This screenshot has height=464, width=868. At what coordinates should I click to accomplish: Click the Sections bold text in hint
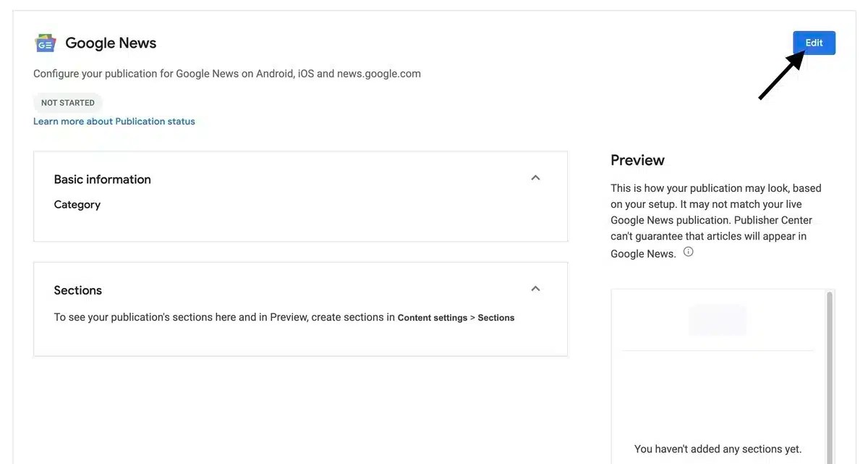click(495, 317)
